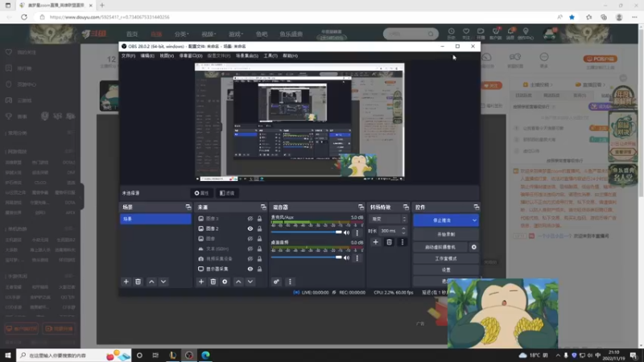Expand the video dropdown in Douyu navigation bar

208,34
